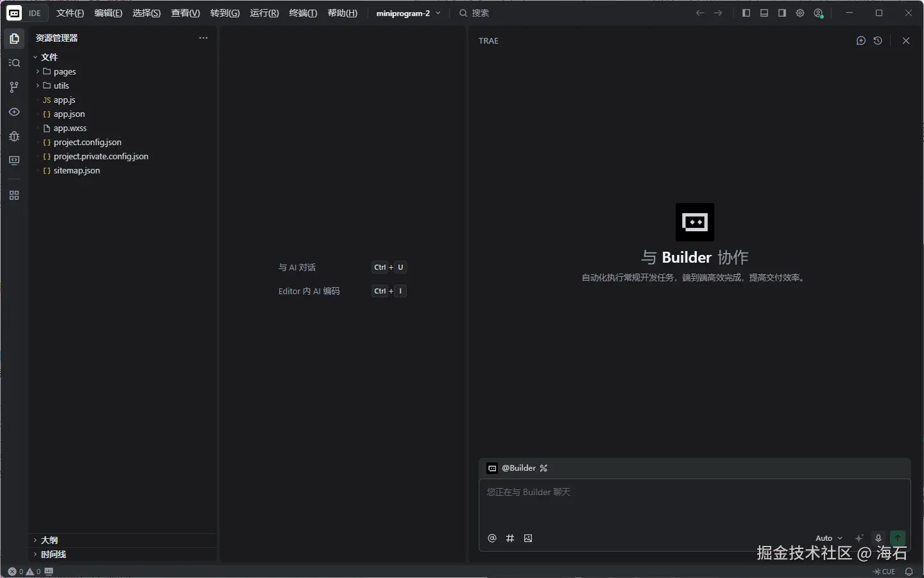Open the 终端(T) menu
The width and height of the screenshot is (924, 578).
(x=303, y=13)
